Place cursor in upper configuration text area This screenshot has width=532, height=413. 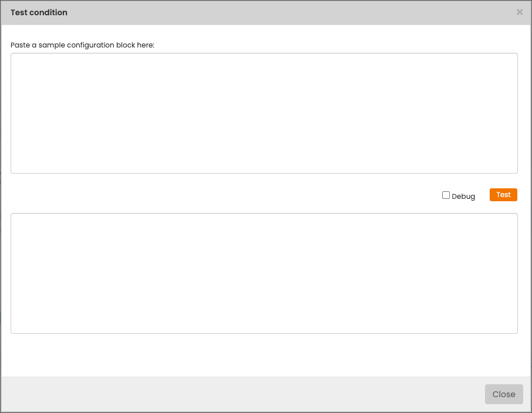pos(264,113)
